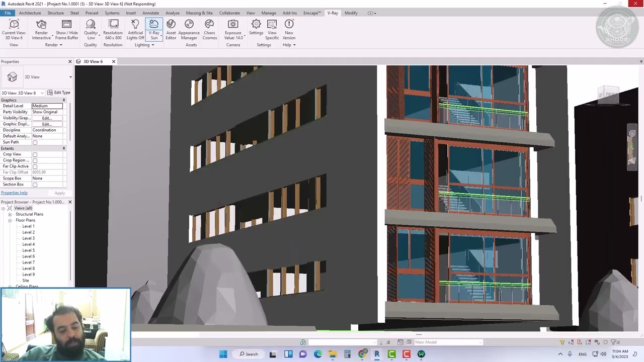Expand the Structural Plans node

(10, 214)
